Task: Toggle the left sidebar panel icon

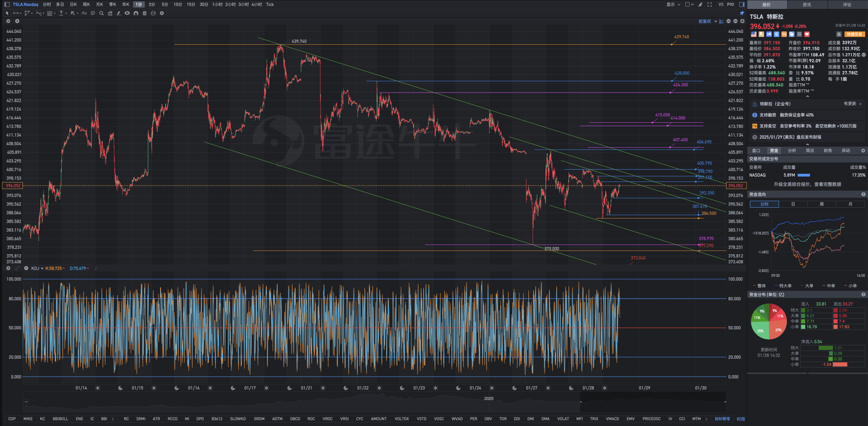Action: click(7, 4)
